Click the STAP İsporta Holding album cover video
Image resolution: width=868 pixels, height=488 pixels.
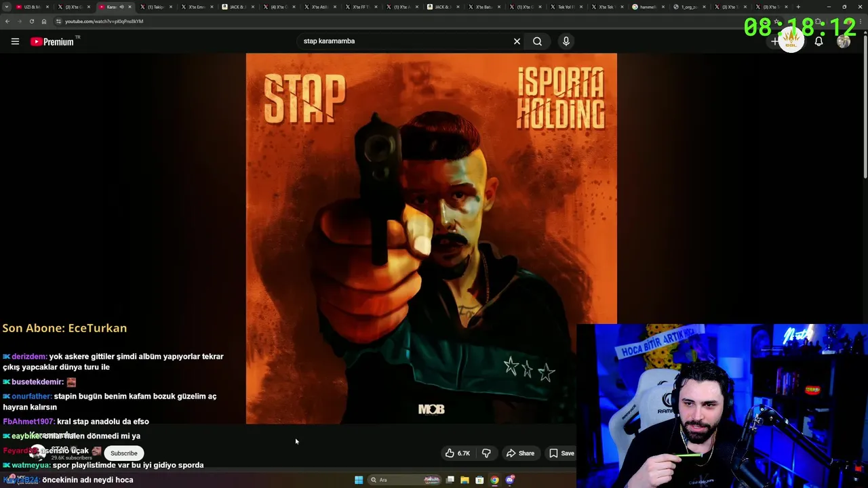(x=431, y=239)
